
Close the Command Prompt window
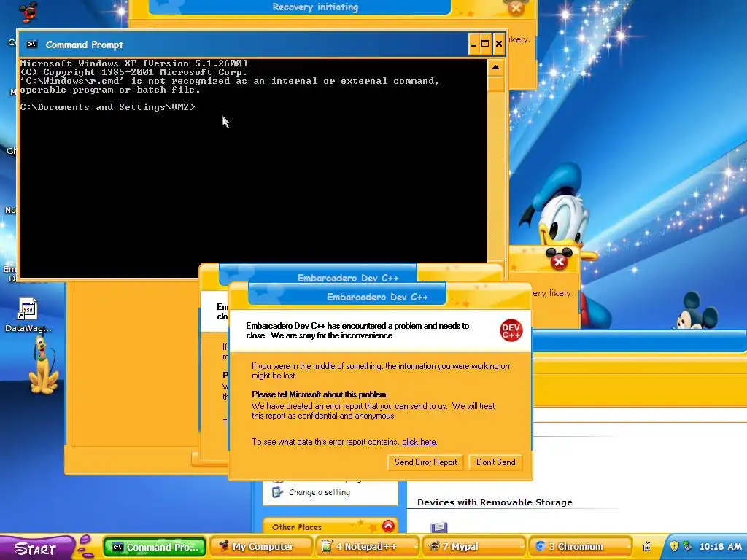(498, 44)
